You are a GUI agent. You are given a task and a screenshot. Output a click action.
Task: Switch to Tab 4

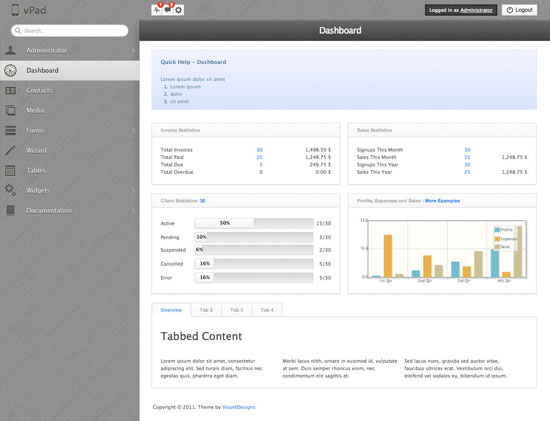(x=267, y=310)
